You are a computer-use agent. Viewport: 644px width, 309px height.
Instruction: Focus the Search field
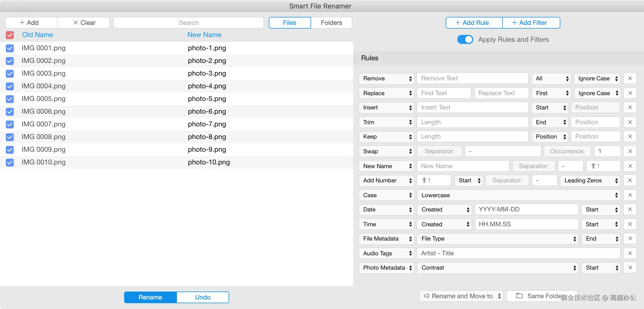coord(189,23)
